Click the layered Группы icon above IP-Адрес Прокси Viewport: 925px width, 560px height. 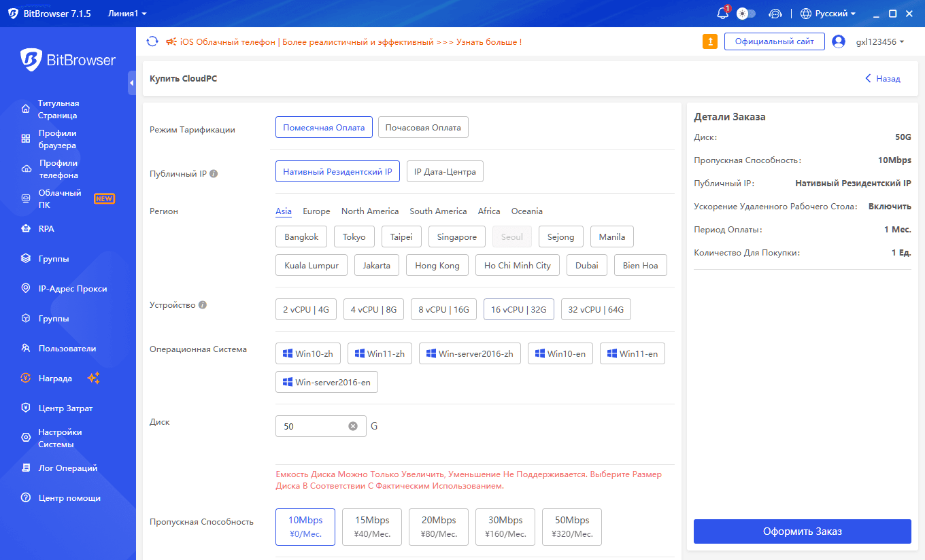[x=26, y=259]
